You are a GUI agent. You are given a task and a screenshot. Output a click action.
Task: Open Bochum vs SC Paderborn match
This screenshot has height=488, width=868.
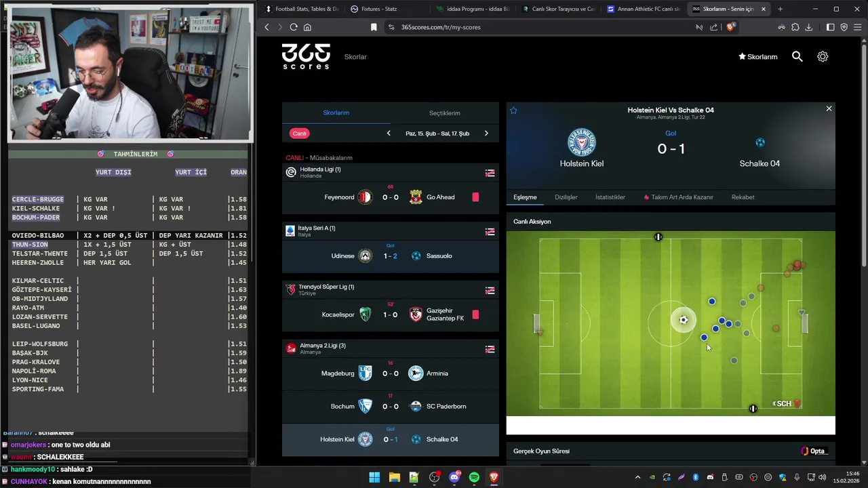[391, 406]
